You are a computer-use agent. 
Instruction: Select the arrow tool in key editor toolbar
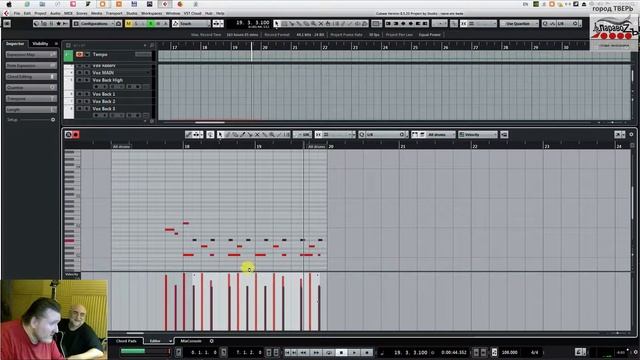click(220, 134)
